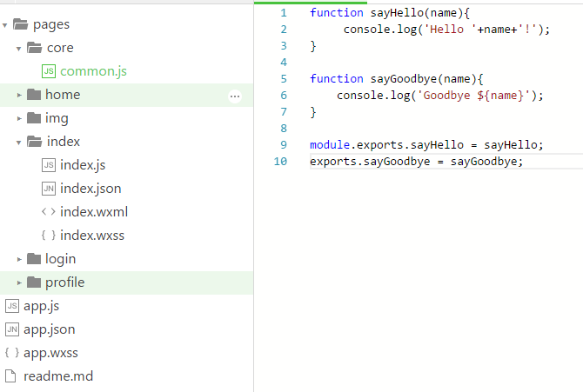Click the login folder icon
583x392 pixels.
tap(34, 258)
